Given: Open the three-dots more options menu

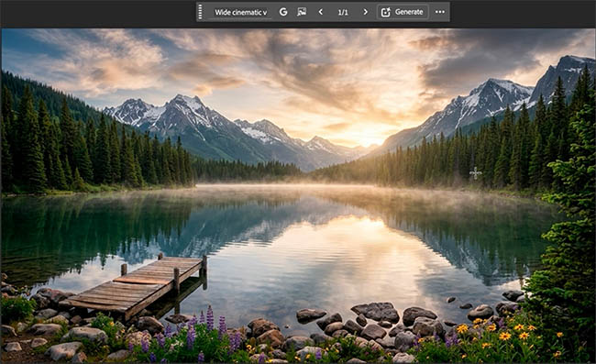Looking at the screenshot, I should click(x=440, y=12).
